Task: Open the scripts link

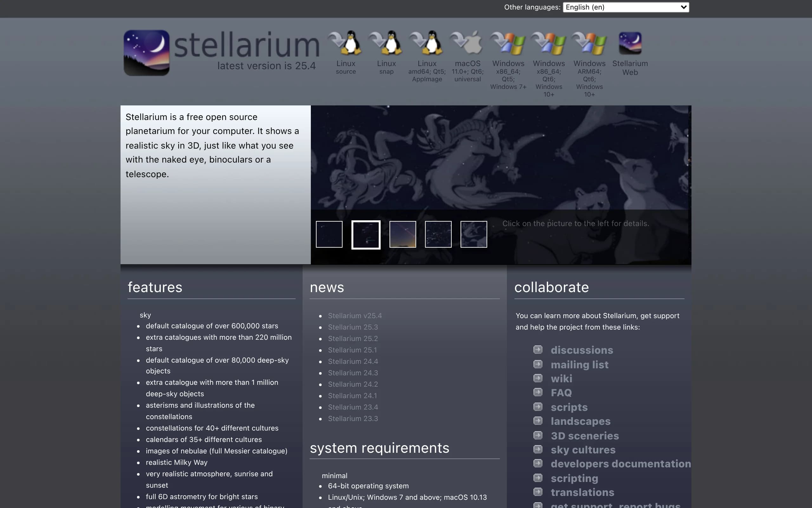Action: coord(569,407)
